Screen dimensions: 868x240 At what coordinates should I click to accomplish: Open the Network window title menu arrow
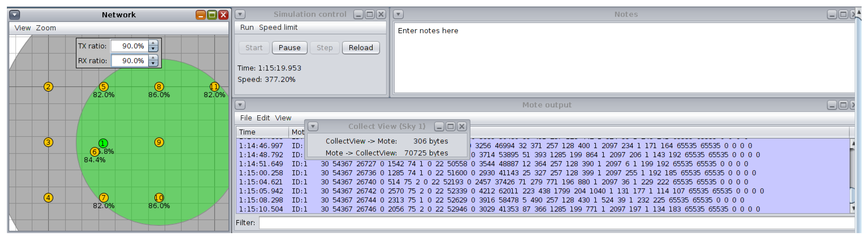[15, 15]
